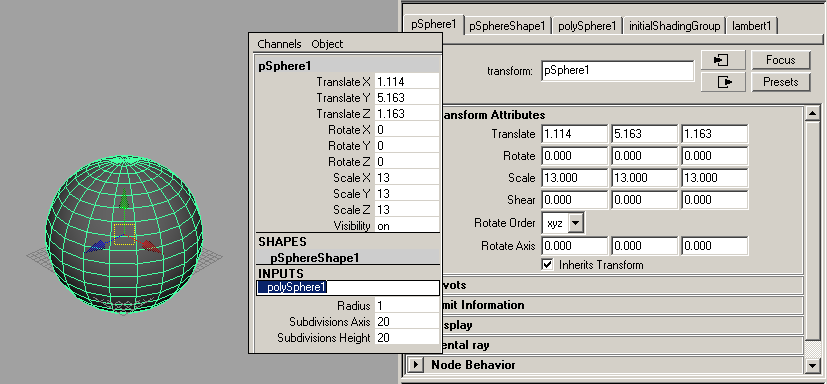Select the highlighted polySphere1 input node
This screenshot has width=827, height=384.
point(348,287)
